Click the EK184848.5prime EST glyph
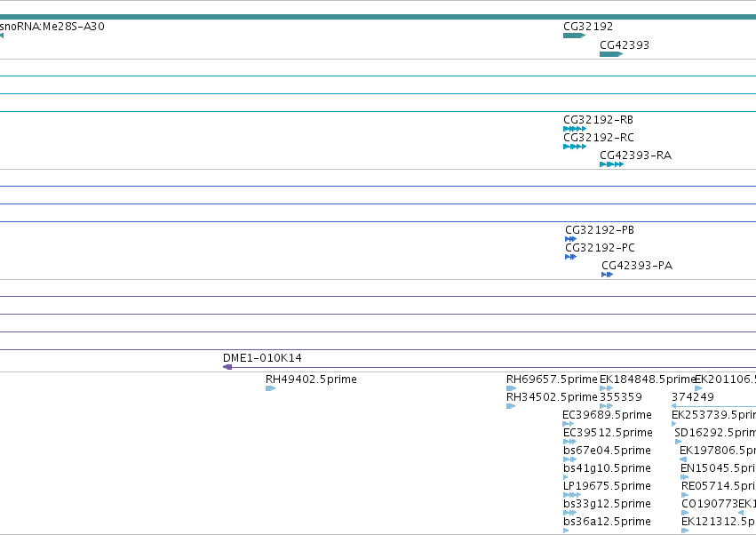This screenshot has height=535, width=756. coord(607,388)
